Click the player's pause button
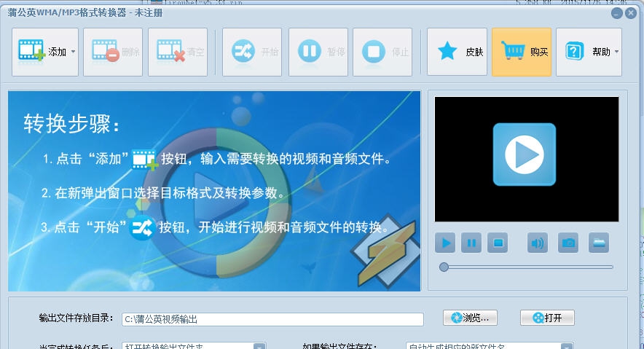Screen dimensions: 644x349 471,243
